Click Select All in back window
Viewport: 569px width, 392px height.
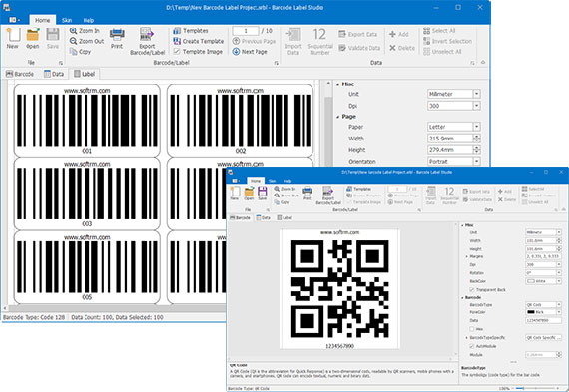[439, 31]
